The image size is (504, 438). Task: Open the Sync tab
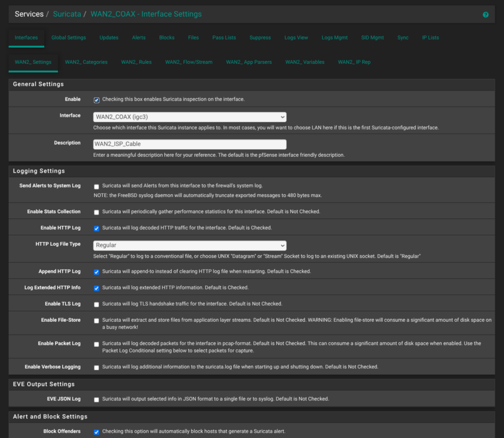pos(403,38)
